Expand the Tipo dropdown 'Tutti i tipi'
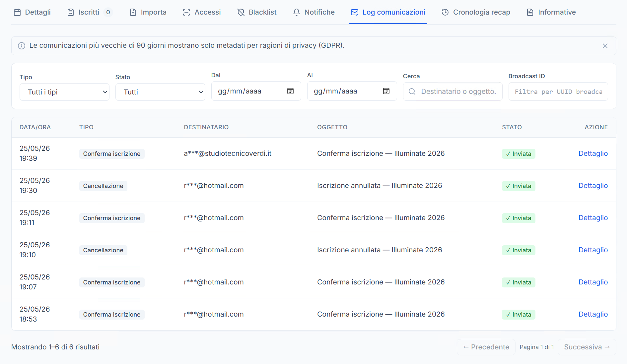The image size is (627, 364). tap(64, 92)
